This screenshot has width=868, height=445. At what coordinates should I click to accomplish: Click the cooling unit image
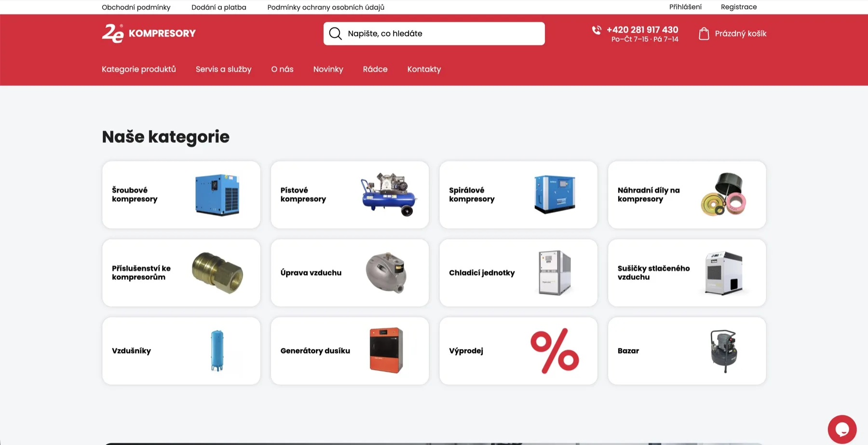pyautogui.click(x=555, y=273)
